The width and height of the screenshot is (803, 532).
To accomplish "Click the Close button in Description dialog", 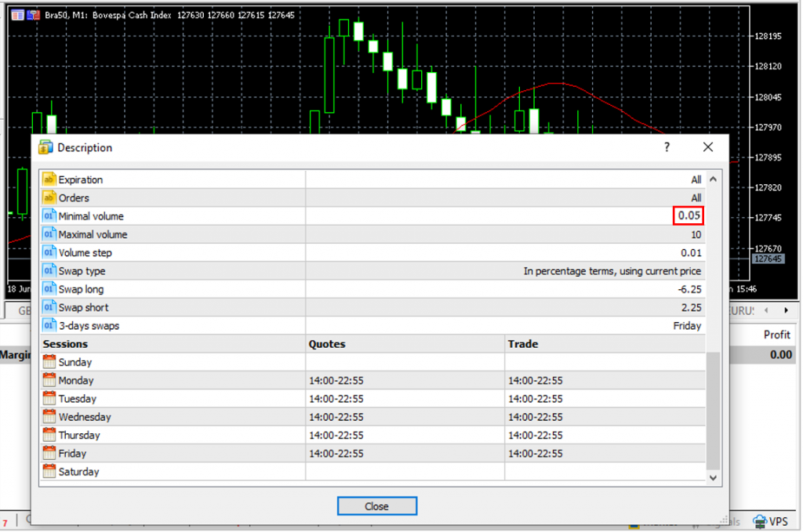I will coord(377,506).
